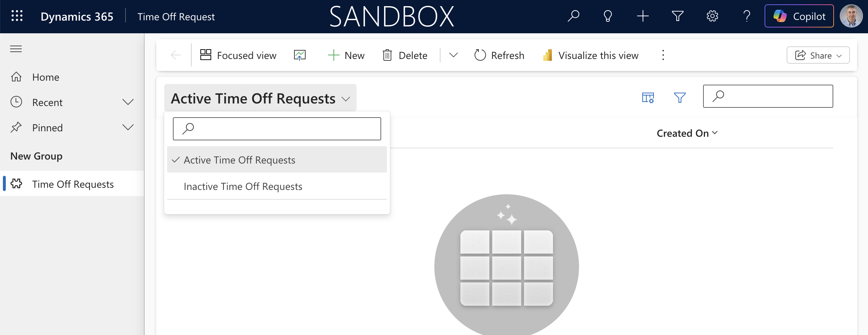Open the more commands overflow dots
The image size is (868, 335).
click(x=663, y=55)
